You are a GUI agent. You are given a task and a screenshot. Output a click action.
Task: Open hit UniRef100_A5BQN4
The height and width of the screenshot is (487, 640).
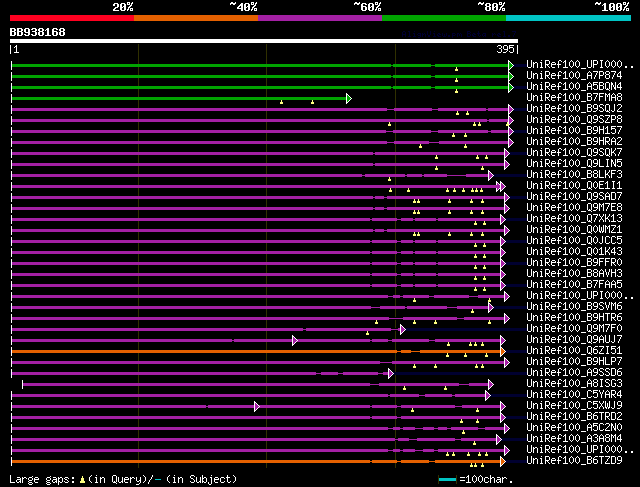(x=574, y=87)
